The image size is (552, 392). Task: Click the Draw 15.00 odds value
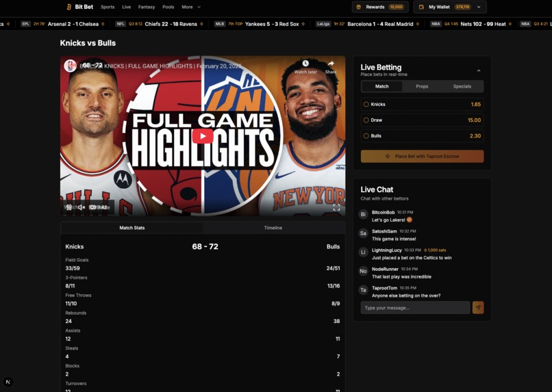tap(474, 120)
